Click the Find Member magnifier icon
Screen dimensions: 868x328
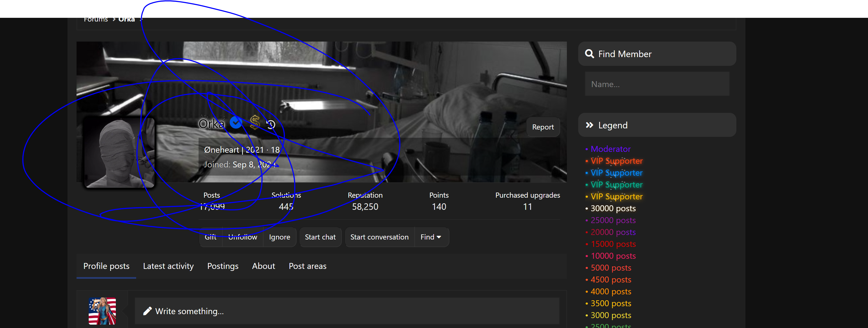pyautogui.click(x=589, y=54)
